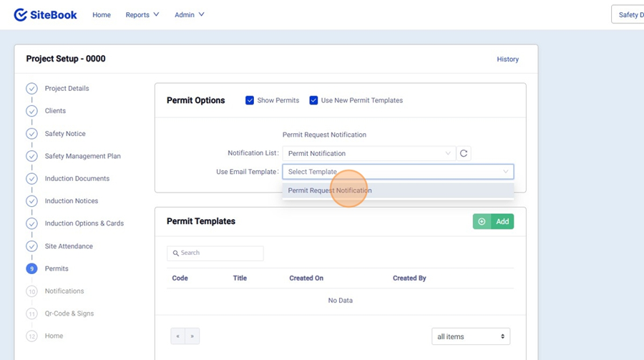Click the next page arrow in pagination
Image resolution: width=644 pixels, height=360 pixels.
tap(192, 336)
